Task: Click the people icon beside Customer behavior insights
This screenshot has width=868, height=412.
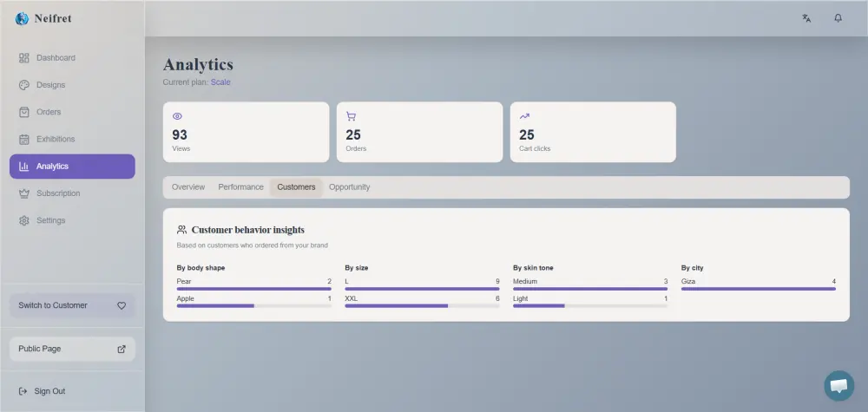Action: (x=181, y=230)
